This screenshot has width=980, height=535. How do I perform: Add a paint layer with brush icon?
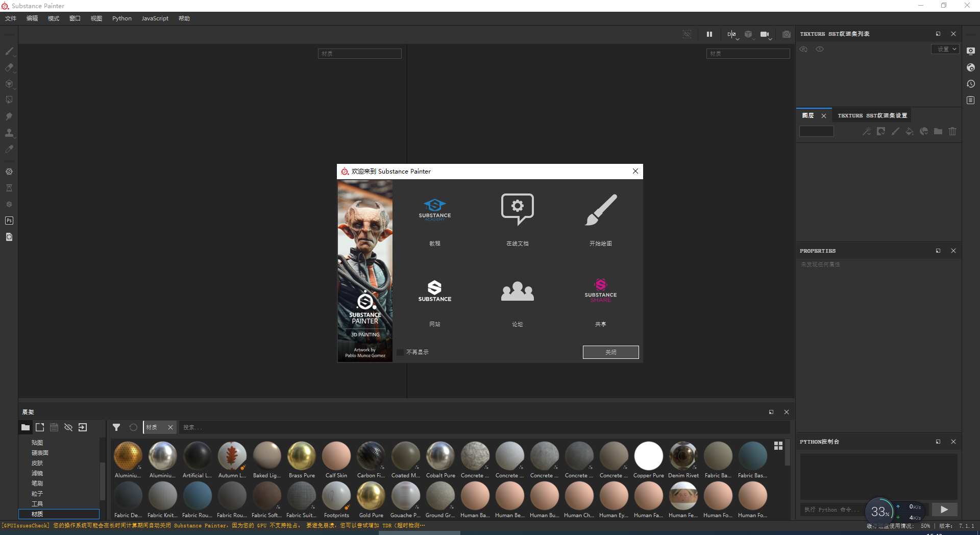tap(895, 132)
